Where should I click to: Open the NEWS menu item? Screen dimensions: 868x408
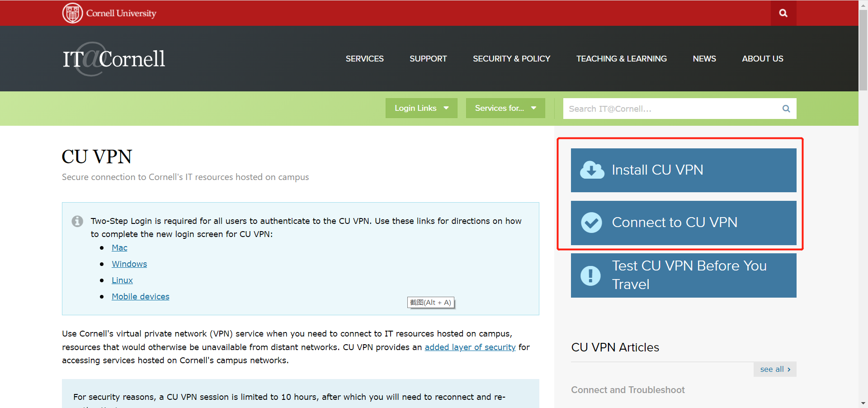click(704, 59)
